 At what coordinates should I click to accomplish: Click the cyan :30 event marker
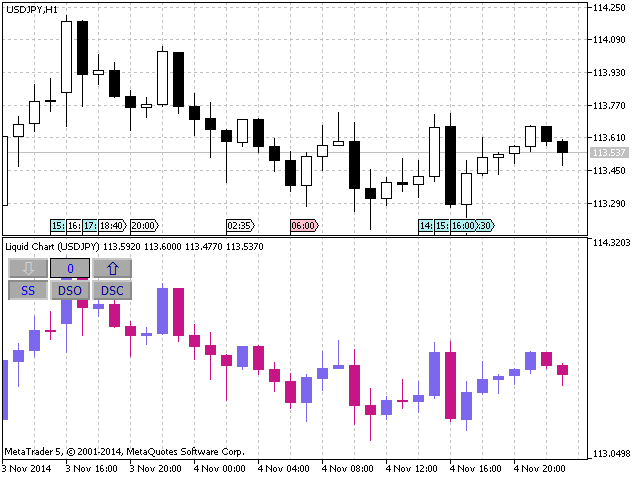[x=486, y=225]
